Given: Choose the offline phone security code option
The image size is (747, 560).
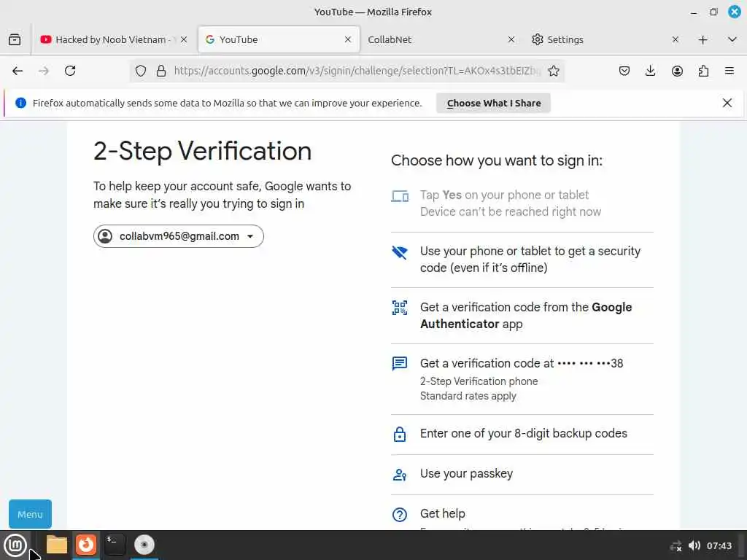Looking at the screenshot, I should tap(522, 260).
